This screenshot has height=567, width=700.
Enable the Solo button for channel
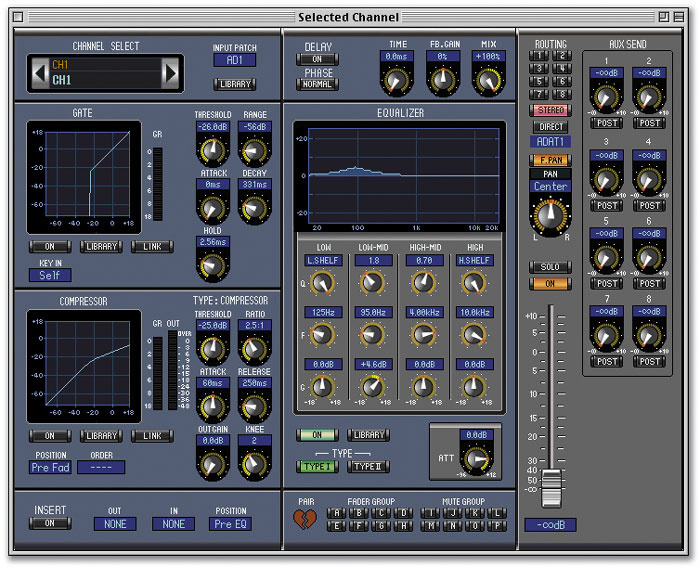(549, 268)
